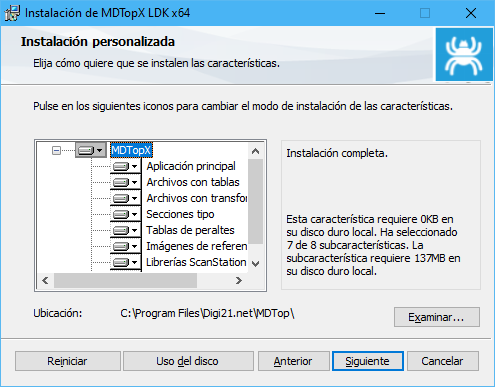
Task: Click the Instalación personalizada heading
Action: point(98,42)
